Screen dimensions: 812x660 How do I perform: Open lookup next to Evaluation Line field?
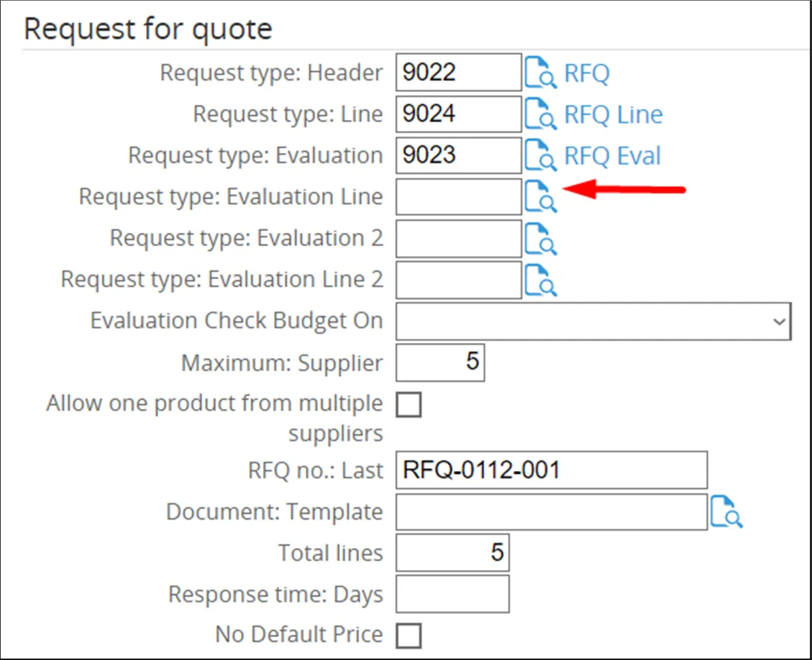[x=540, y=197]
